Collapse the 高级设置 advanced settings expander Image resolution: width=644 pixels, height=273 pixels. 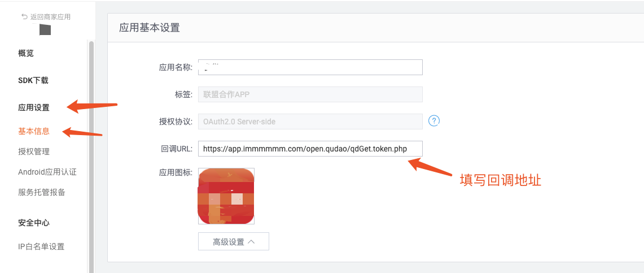point(234,241)
